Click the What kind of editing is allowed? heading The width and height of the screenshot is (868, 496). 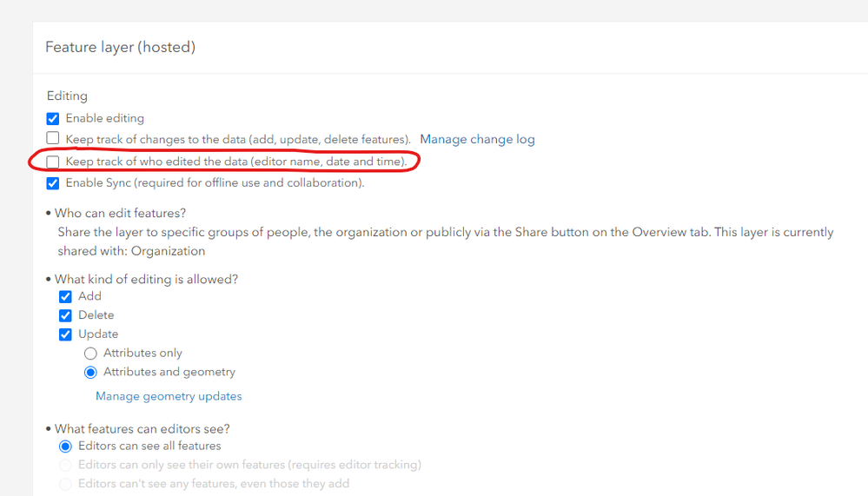(x=146, y=279)
